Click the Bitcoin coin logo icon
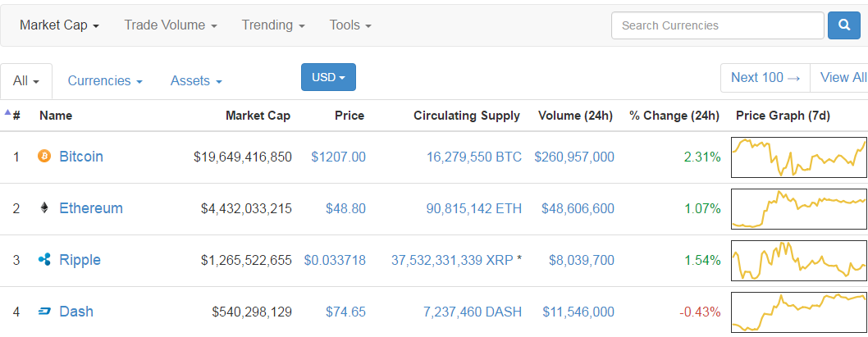 [44, 156]
